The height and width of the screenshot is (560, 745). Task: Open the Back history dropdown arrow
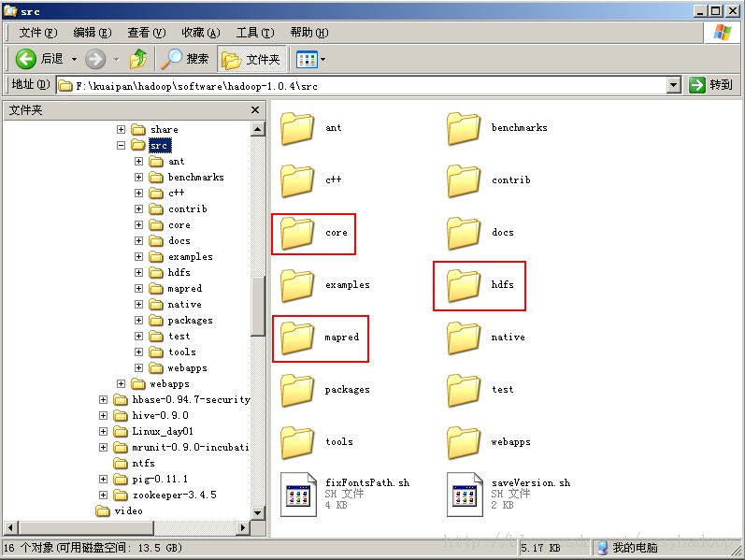[x=74, y=60]
